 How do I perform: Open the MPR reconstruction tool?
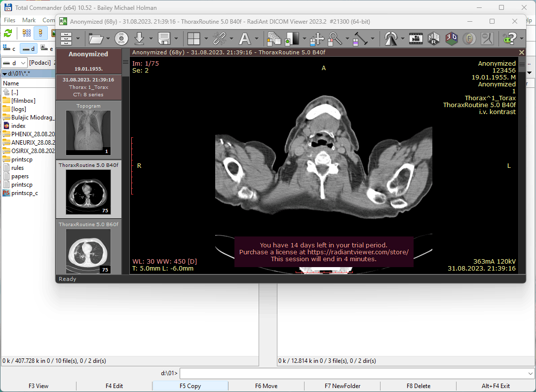434,38
